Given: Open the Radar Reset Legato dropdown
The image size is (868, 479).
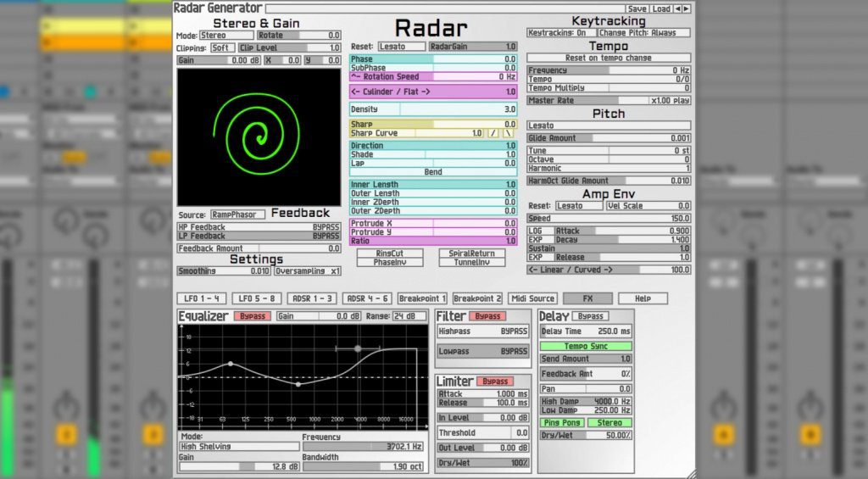Looking at the screenshot, I should 402,47.
